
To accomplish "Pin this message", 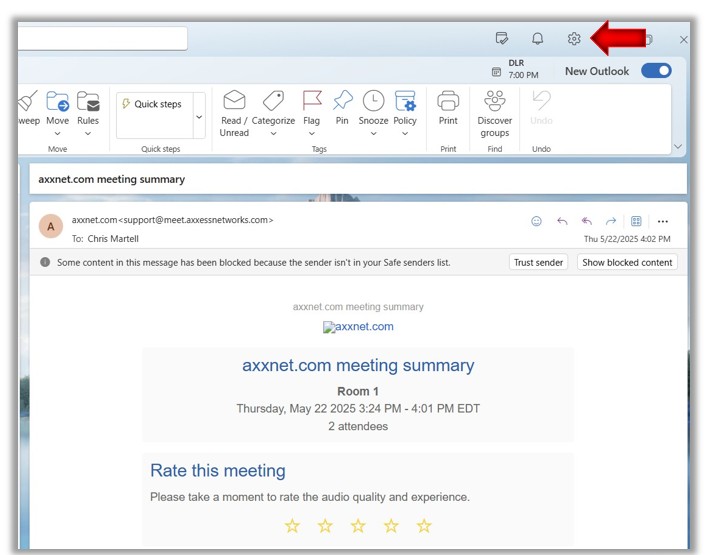I will click(342, 108).
